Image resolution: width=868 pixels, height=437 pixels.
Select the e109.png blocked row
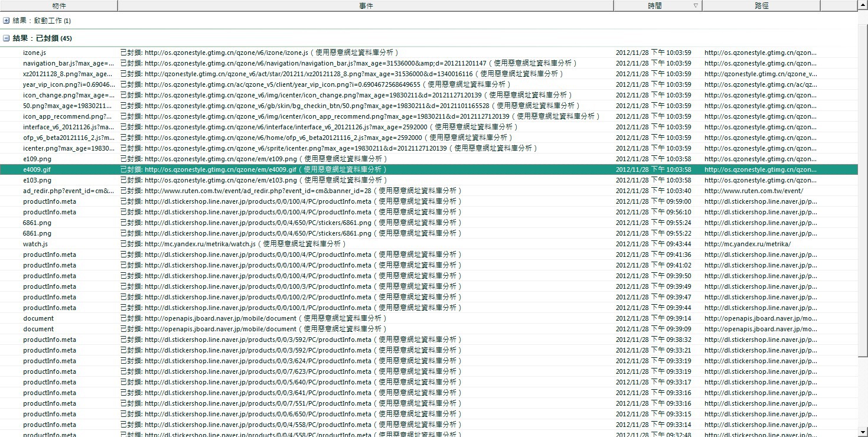(x=428, y=159)
